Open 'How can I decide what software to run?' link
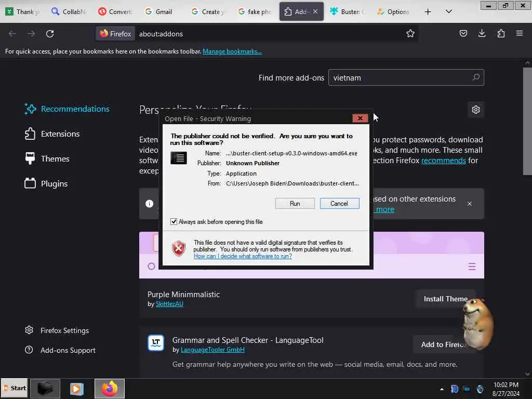Image resolution: width=532 pixels, height=399 pixels. (x=243, y=256)
